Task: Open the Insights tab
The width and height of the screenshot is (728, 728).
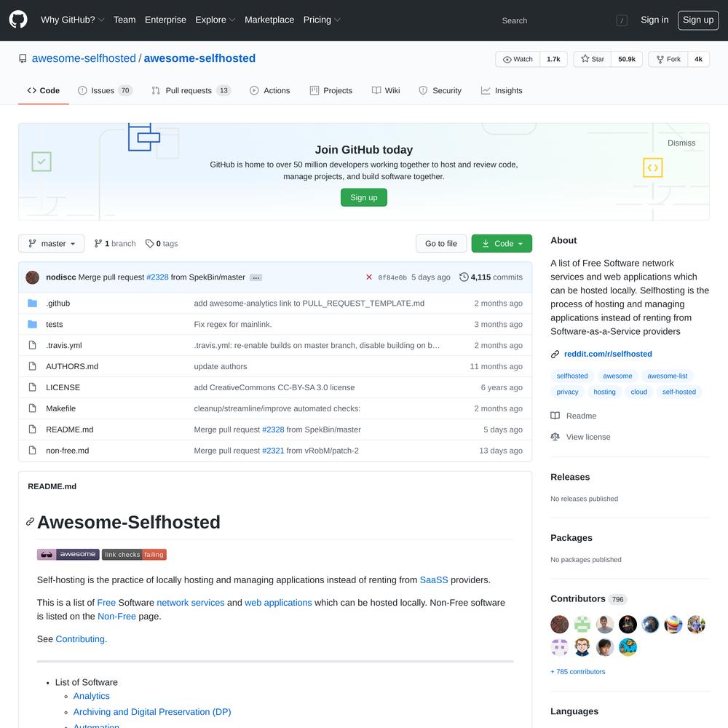Action: [502, 90]
